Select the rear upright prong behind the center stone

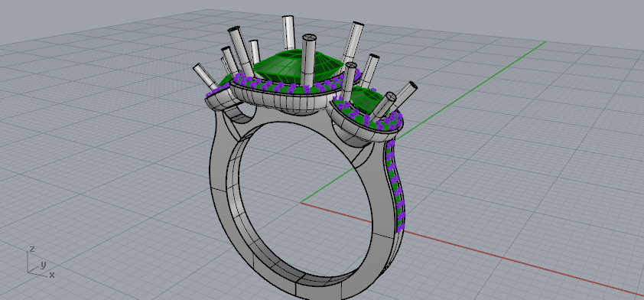click(289, 33)
